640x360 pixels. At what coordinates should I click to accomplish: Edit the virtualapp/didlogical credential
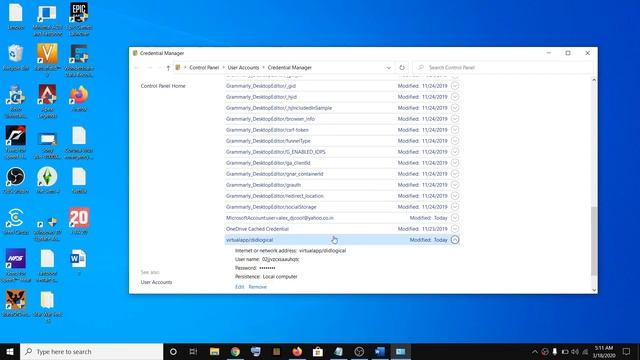point(239,287)
